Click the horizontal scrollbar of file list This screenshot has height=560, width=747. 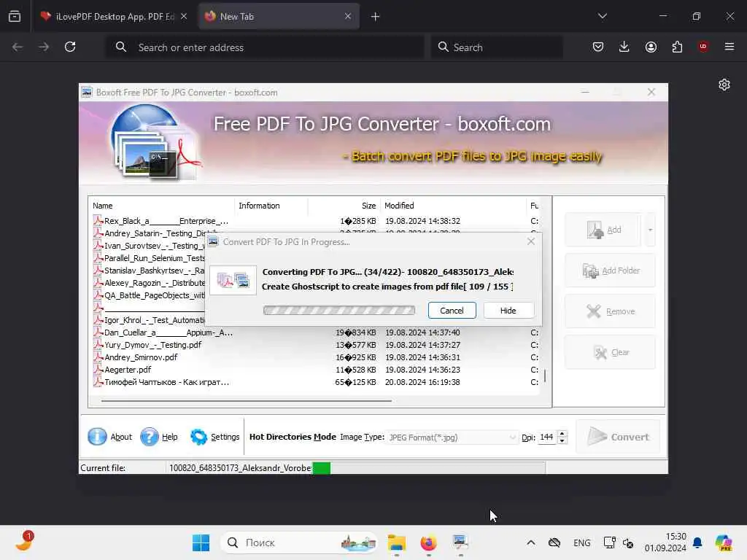pyautogui.click(x=247, y=401)
